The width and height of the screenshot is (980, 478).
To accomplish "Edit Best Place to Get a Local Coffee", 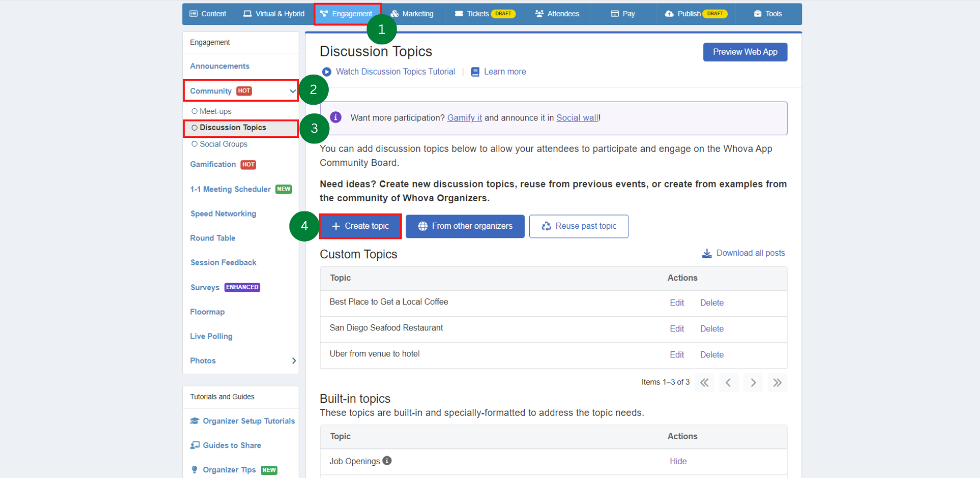I will [x=677, y=303].
